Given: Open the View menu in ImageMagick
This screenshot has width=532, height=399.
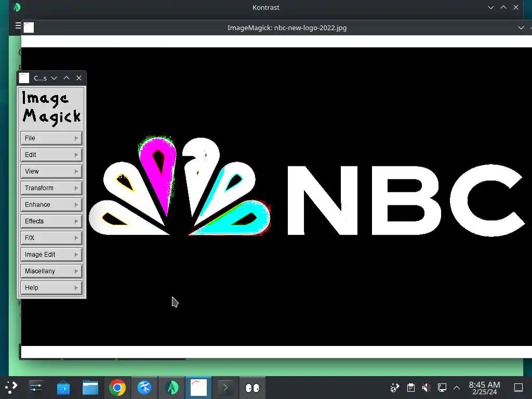Looking at the screenshot, I should tap(51, 171).
